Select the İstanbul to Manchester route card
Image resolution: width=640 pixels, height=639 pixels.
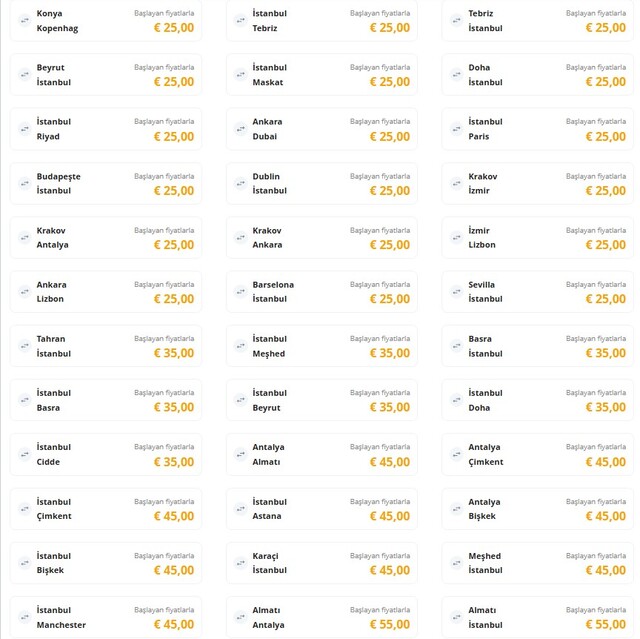[x=105, y=617]
